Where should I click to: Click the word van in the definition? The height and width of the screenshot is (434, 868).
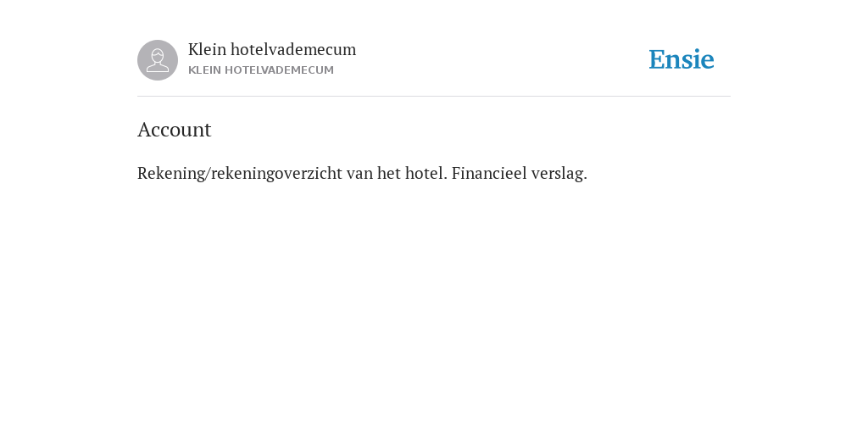(x=359, y=173)
